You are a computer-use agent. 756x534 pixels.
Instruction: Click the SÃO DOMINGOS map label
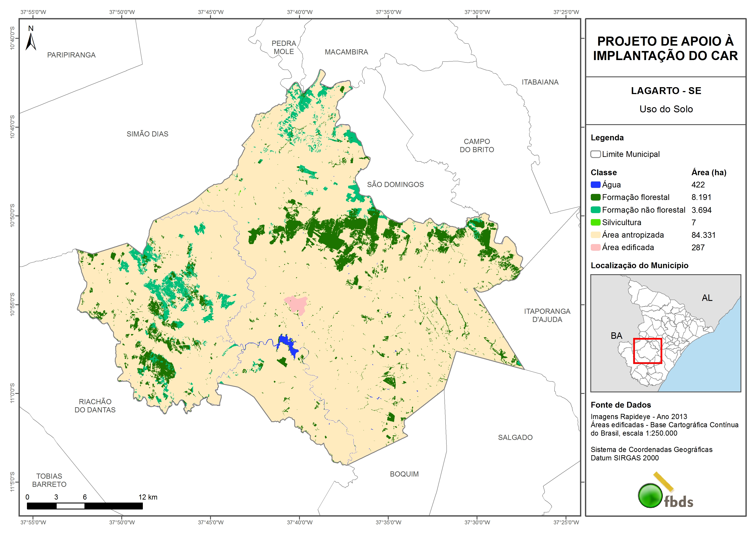pyautogui.click(x=395, y=185)
